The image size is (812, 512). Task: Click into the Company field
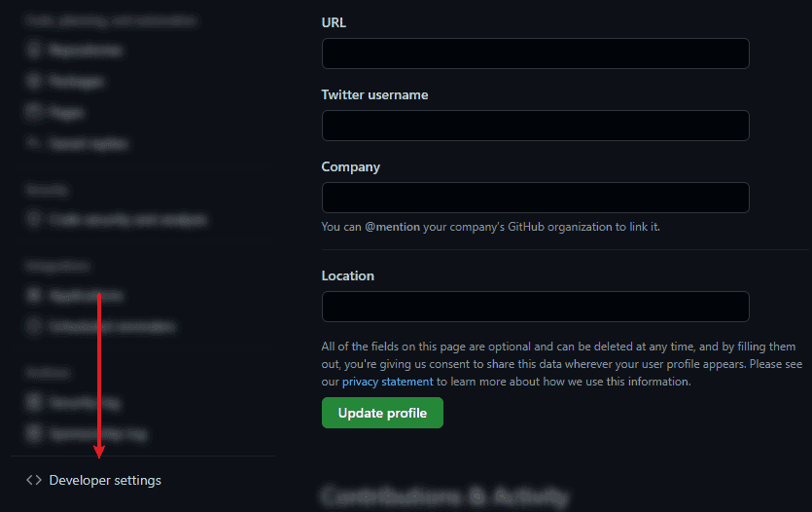[x=536, y=198]
